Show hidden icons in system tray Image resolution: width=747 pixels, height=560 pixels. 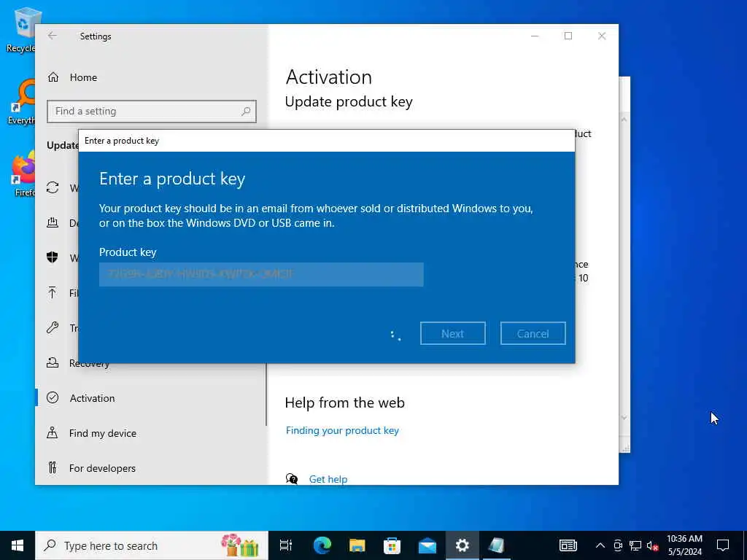tap(600, 545)
